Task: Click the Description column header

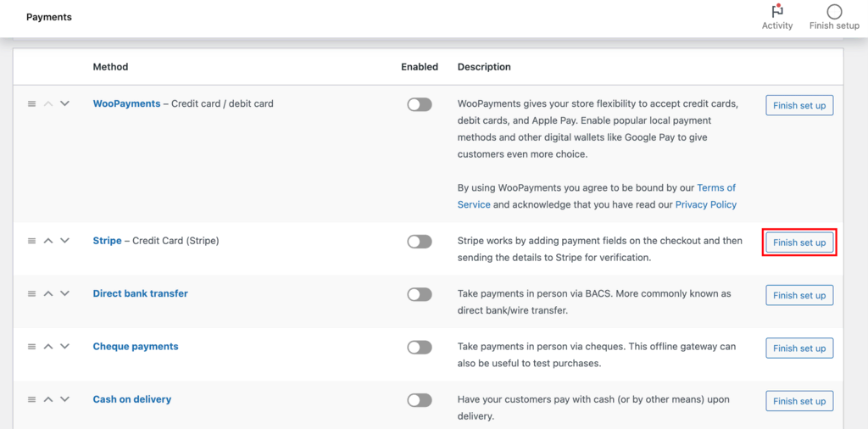Action: (484, 67)
